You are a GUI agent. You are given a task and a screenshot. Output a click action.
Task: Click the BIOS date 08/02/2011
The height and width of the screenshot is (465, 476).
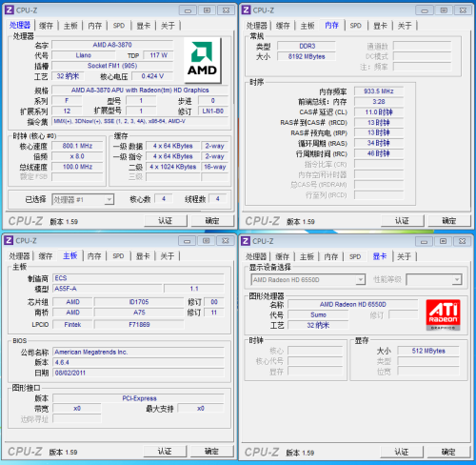click(x=138, y=373)
